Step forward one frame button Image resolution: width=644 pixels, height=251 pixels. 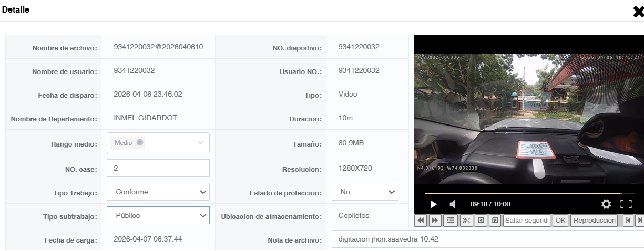click(x=495, y=221)
